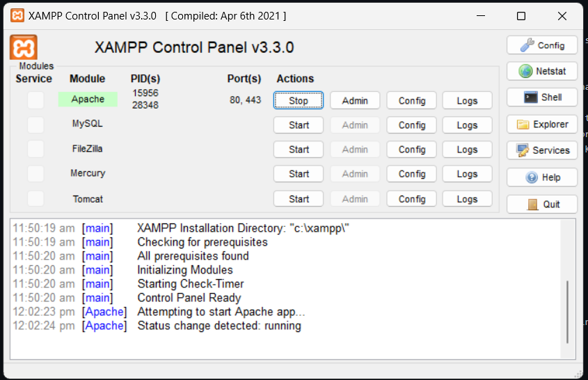Launch the Shell terminal icon
The image size is (588, 380).
click(x=542, y=97)
